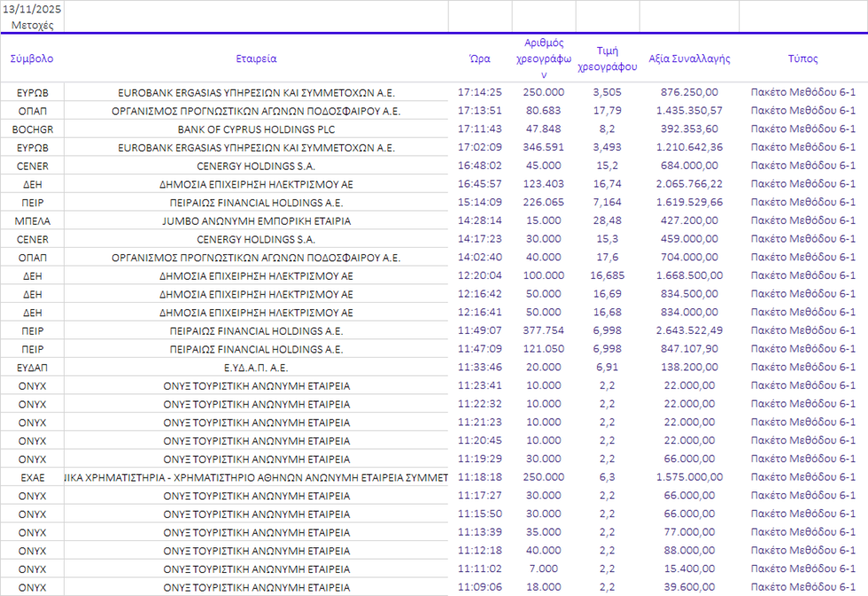Click the Τύπος column header
Image resolution: width=868 pixels, height=596 pixels.
point(802,58)
